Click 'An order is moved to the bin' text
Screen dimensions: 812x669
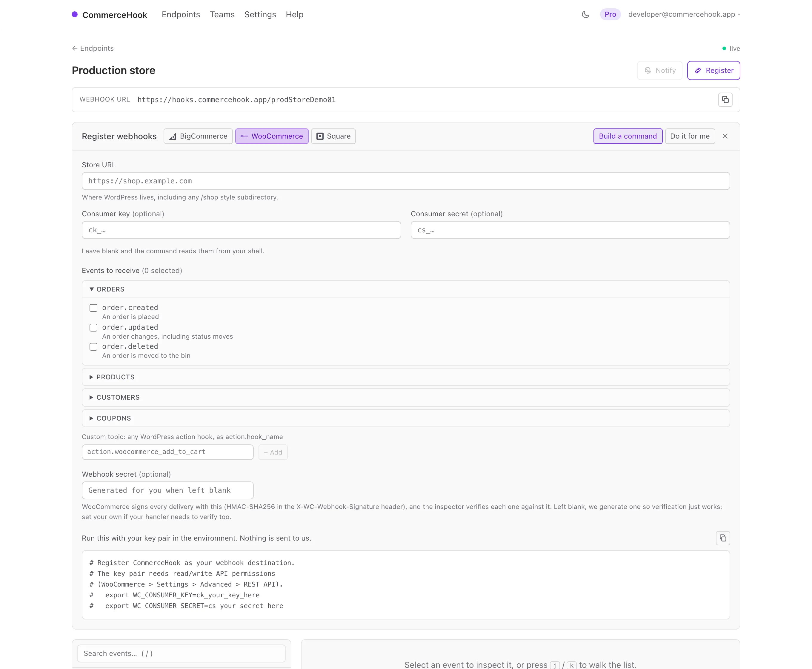pos(146,356)
